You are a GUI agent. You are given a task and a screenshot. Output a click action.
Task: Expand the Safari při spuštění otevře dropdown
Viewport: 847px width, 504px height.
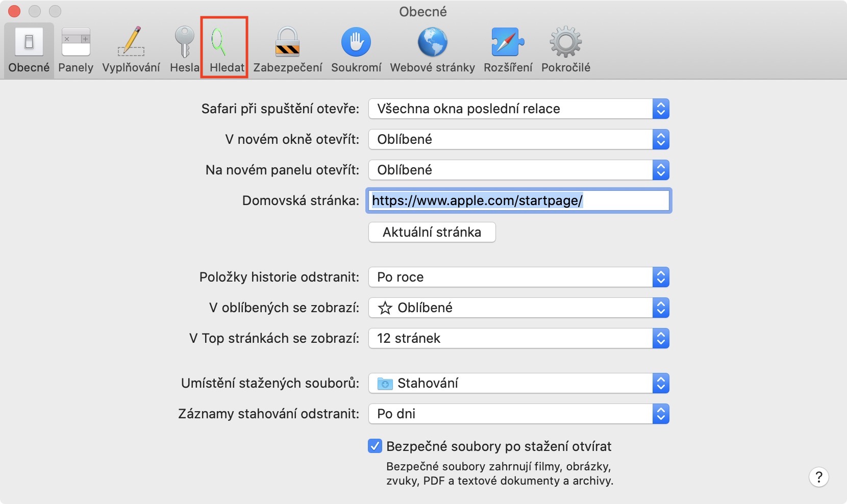point(518,109)
